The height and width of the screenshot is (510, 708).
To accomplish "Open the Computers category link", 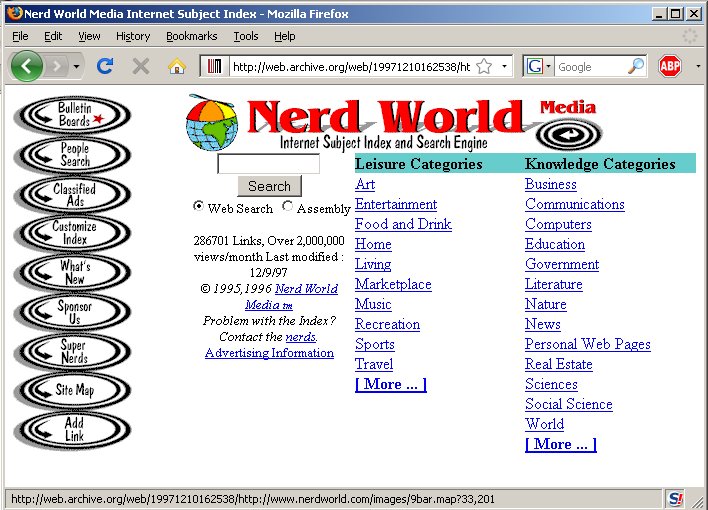I will coord(558,224).
